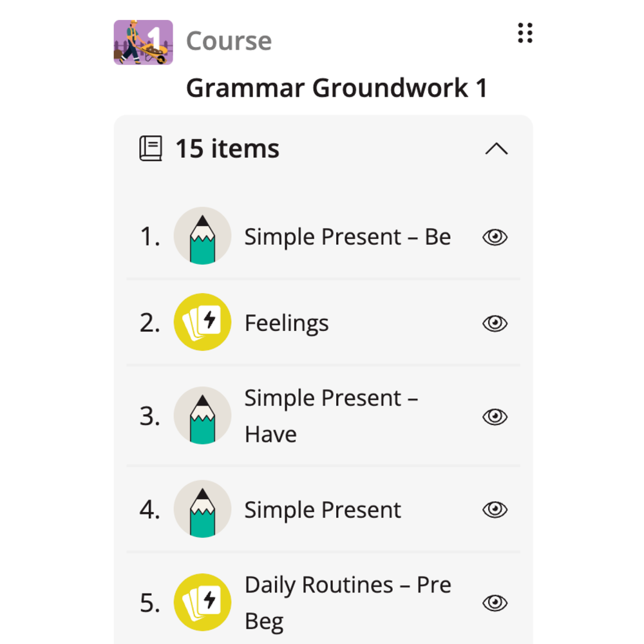Open the Daily Routines – Pre Beg item
This screenshot has width=644, height=644.
[x=348, y=603]
